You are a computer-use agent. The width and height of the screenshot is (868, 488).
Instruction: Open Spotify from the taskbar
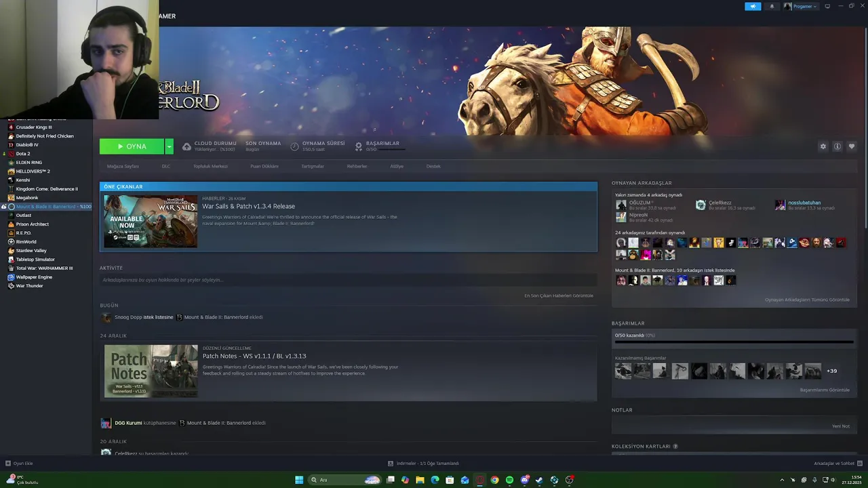pos(509,480)
